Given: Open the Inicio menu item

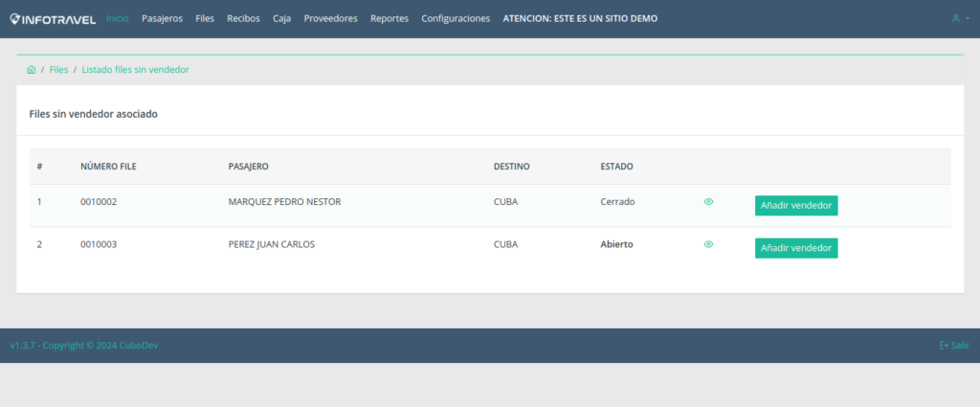Looking at the screenshot, I should tap(118, 19).
